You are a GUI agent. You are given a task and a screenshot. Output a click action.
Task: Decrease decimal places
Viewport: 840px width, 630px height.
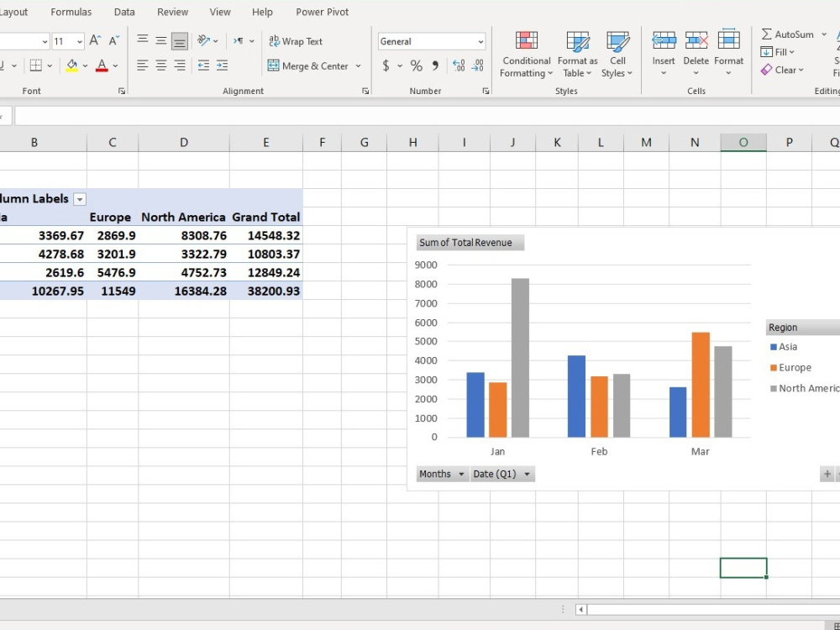478,66
